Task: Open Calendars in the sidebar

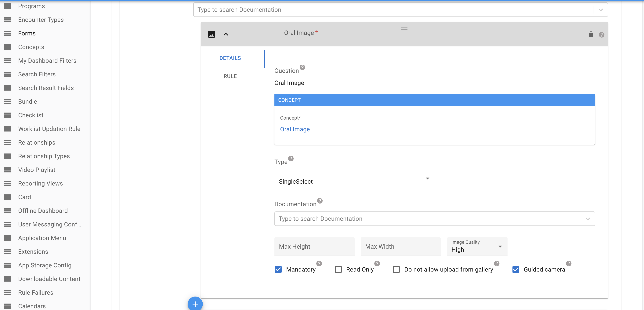Action: pyautogui.click(x=32, y=306)
